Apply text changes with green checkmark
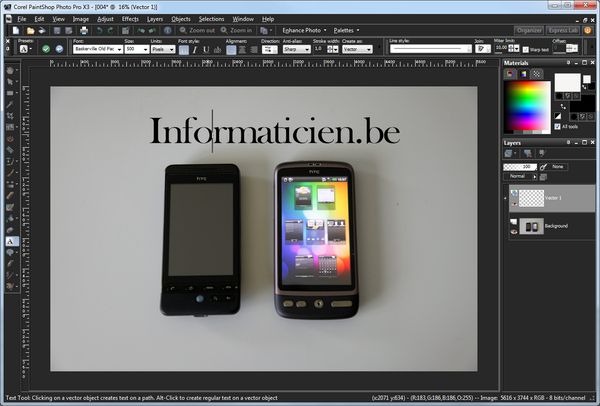Viewport: 600px width, 406px height. (x=46, y=48)
